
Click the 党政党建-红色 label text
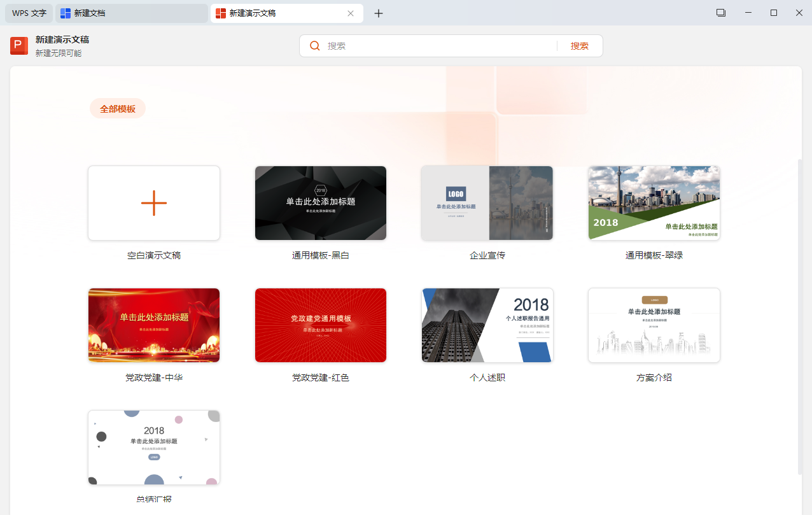[x=321, y=377]
